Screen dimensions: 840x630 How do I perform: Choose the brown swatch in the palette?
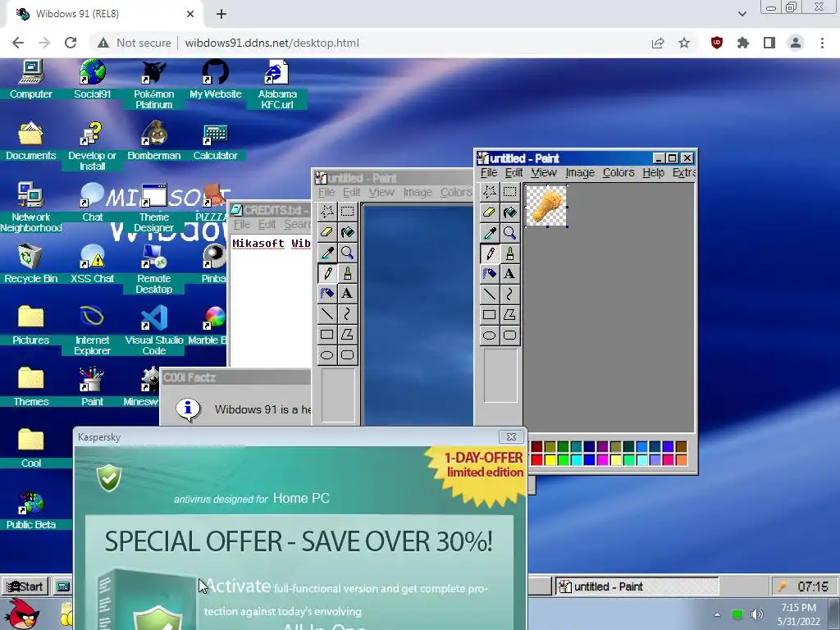click(682, 447)
